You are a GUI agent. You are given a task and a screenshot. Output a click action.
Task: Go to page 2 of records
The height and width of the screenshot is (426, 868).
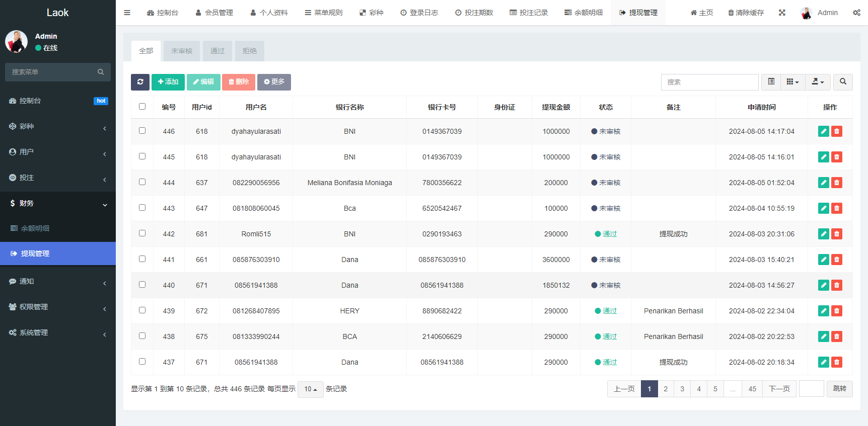pos(666,389)
